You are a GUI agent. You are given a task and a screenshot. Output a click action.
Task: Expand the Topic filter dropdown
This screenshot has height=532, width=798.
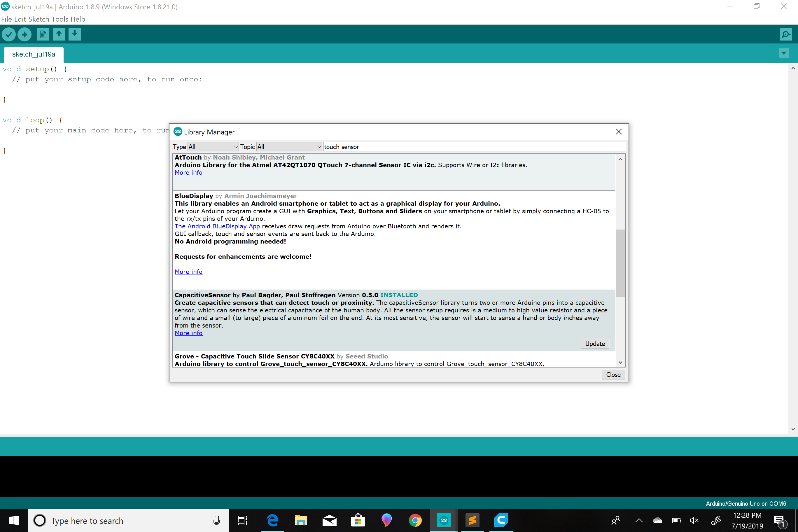click(289, 147)
